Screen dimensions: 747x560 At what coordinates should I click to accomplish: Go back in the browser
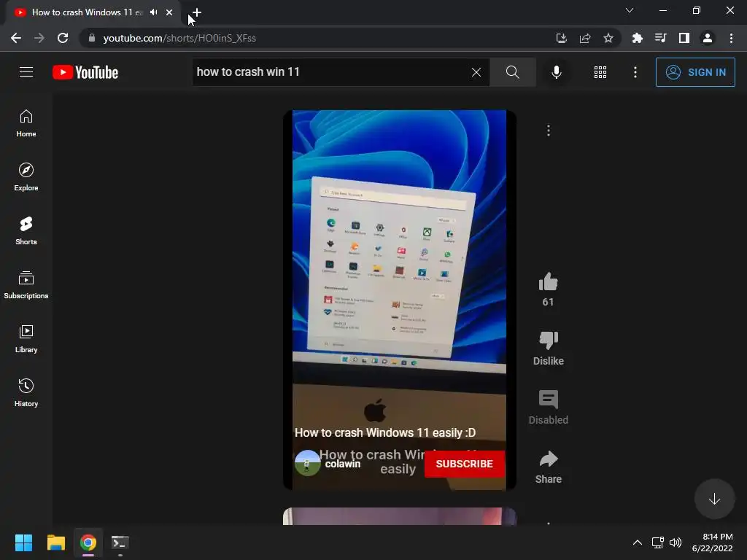16,38
